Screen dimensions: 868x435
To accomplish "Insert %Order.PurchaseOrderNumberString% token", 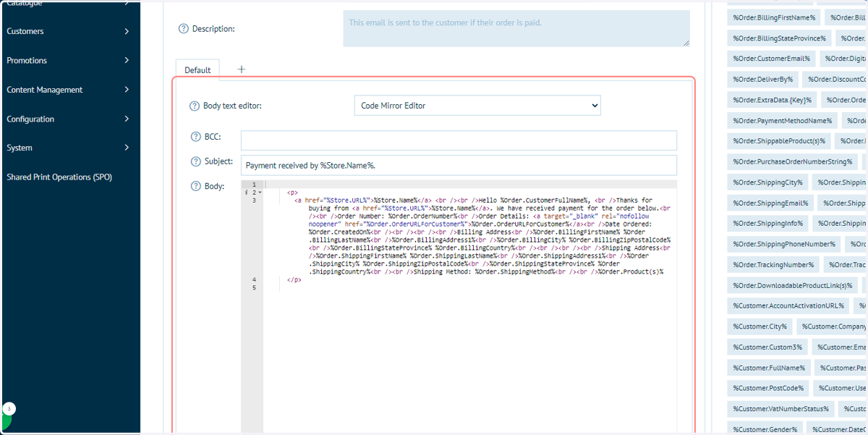I will tap(792, 162).
